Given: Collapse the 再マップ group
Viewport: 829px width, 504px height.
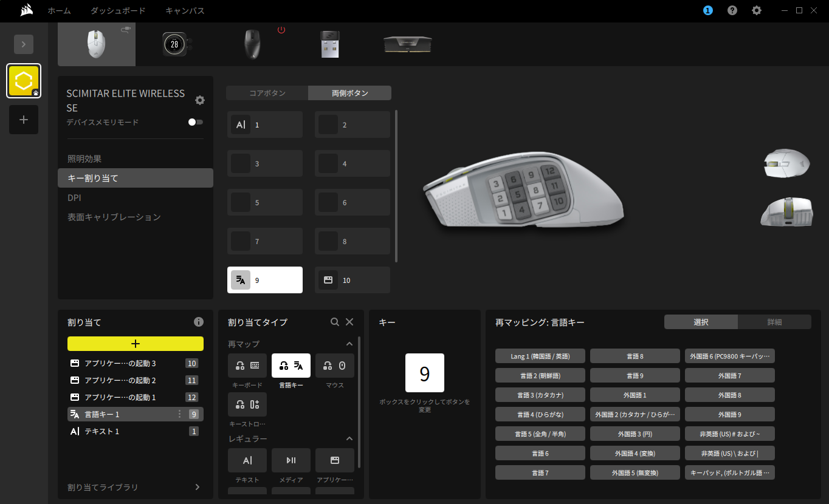Looking at the screenshot, I should [x=349, y=344].
